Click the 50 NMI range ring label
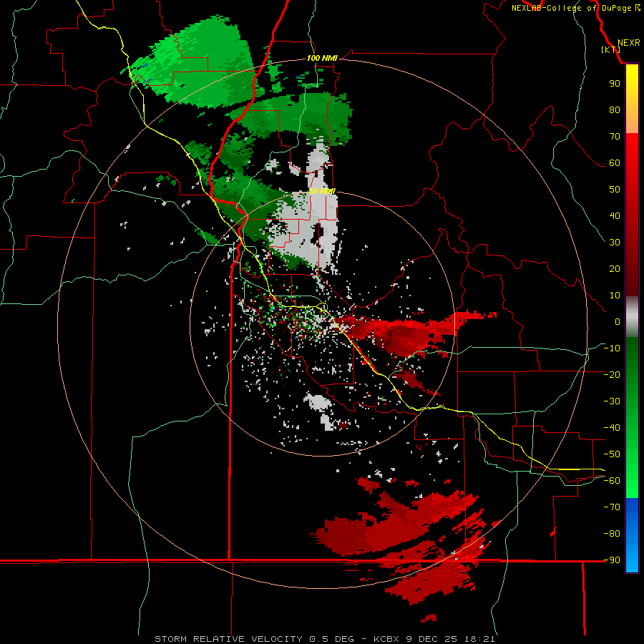The image size is (644, 644). 322,191
